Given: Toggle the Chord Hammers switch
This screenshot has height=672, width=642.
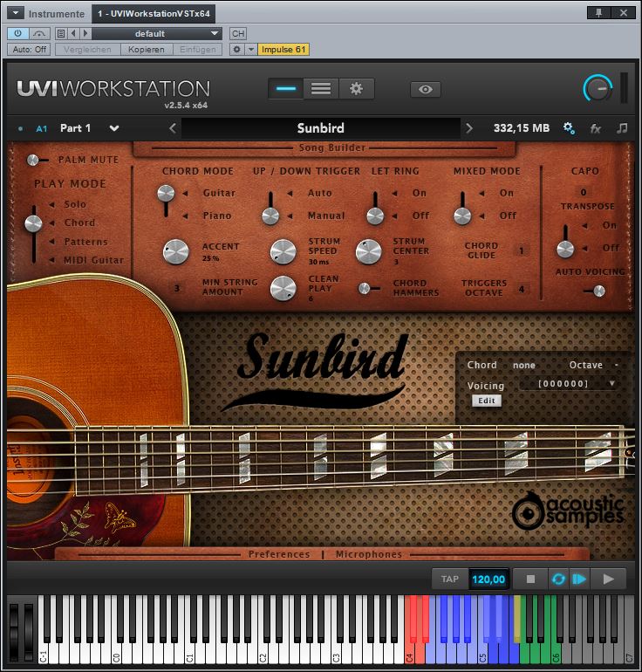Looking at the screenshot, I should [x=369, y=288].
